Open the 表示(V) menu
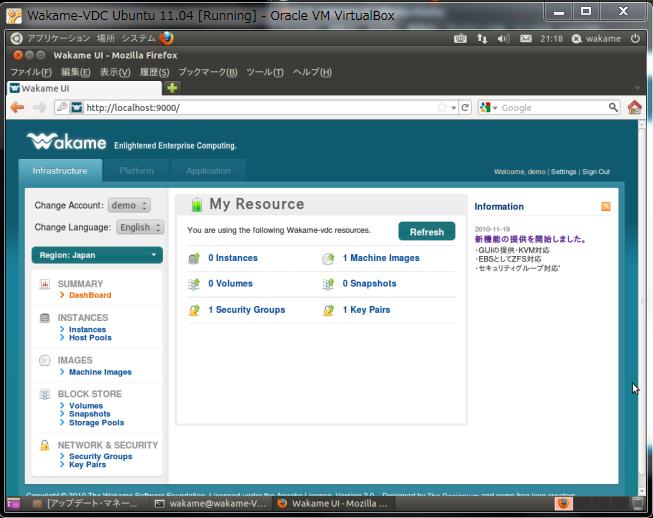 coord(115,72)
